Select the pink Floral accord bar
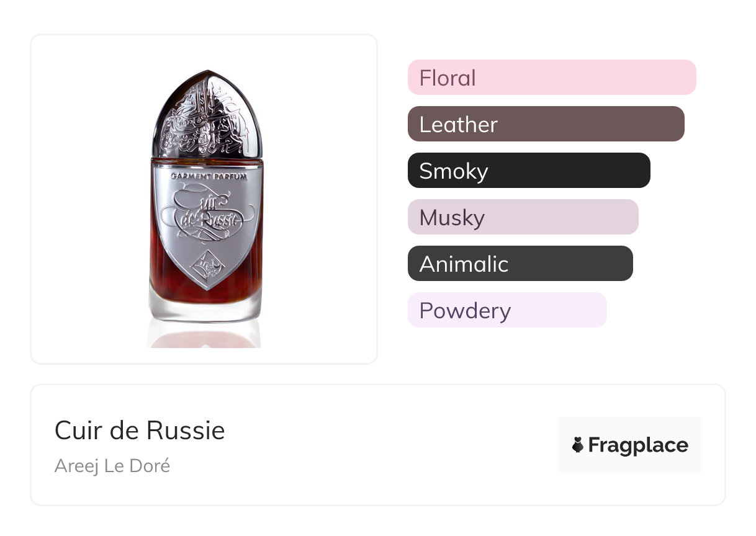 coord(551,78)
